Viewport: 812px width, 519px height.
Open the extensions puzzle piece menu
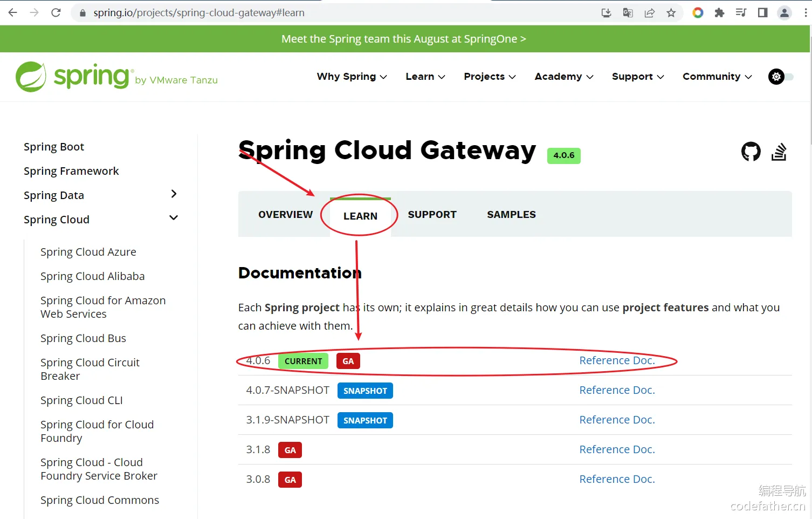[x=719, y=12]
